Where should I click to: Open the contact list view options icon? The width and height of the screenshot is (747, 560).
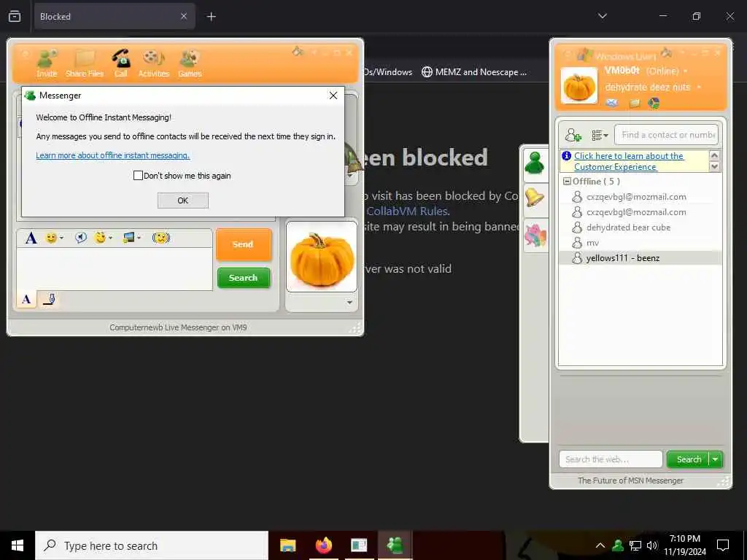[x=600, y=135]
